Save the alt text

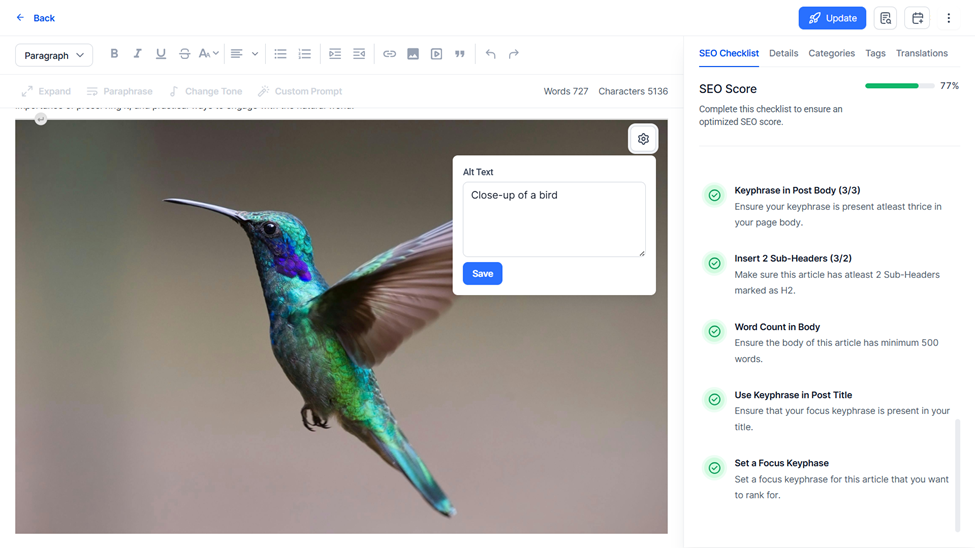[x=483, y=274]
